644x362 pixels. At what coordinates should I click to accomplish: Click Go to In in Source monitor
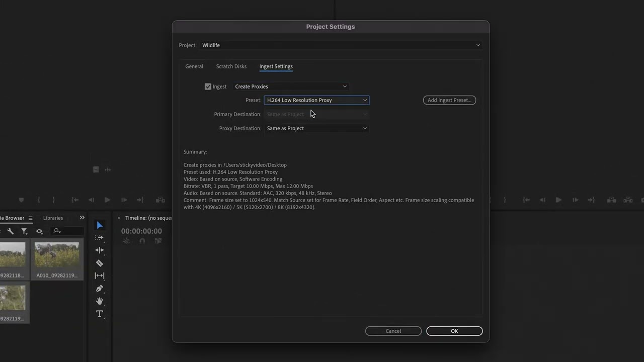click(x=75, y=200)
